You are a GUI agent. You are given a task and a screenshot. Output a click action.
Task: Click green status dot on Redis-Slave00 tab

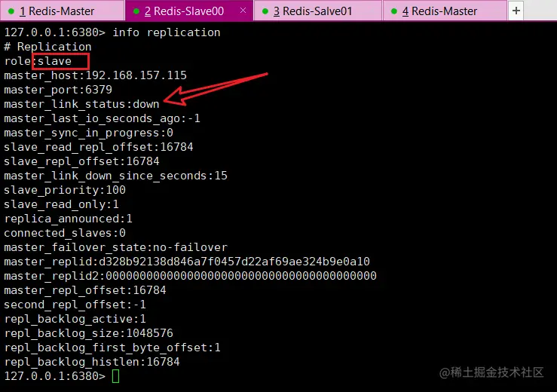click(x=136, y=11)
